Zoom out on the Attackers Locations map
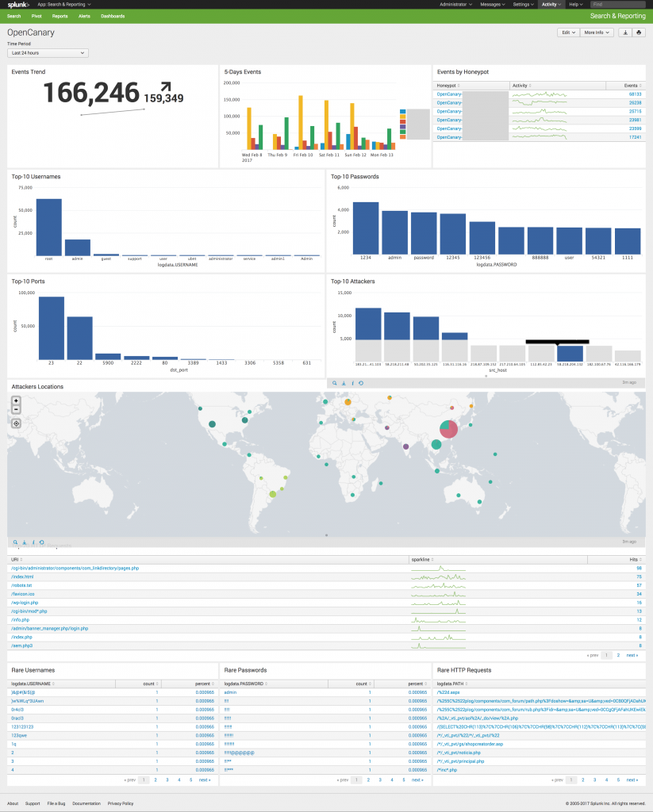The width and height of the screenshot is (653, 812). 16,410
